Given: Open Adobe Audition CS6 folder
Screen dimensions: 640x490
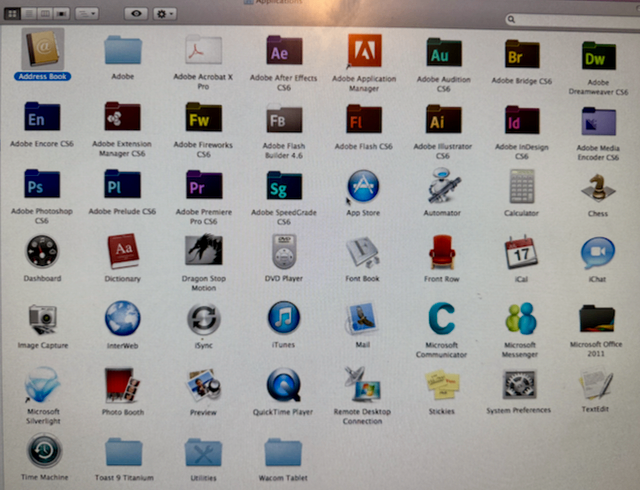Looking at the screenshot, I should click(x=444, y=52).
